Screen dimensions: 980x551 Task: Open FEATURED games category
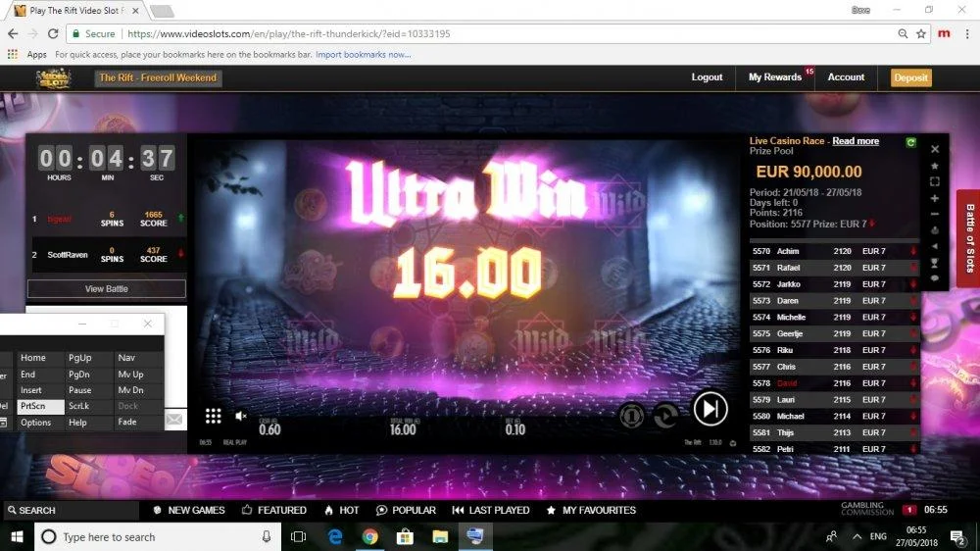tap(274, 511)
